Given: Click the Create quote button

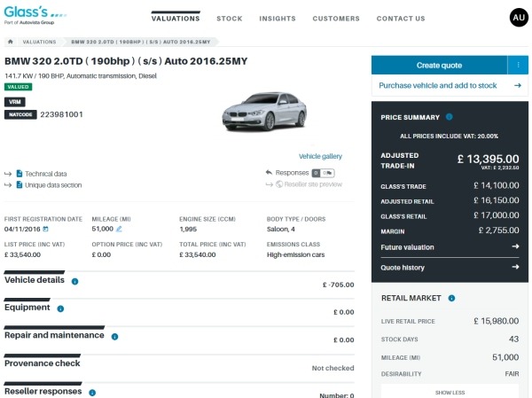Looking at the screenshot, I should 438,65.
